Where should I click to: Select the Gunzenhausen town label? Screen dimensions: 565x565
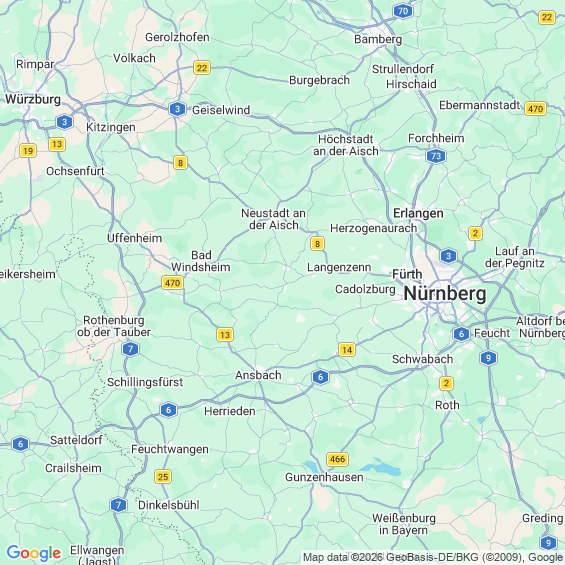324,477
